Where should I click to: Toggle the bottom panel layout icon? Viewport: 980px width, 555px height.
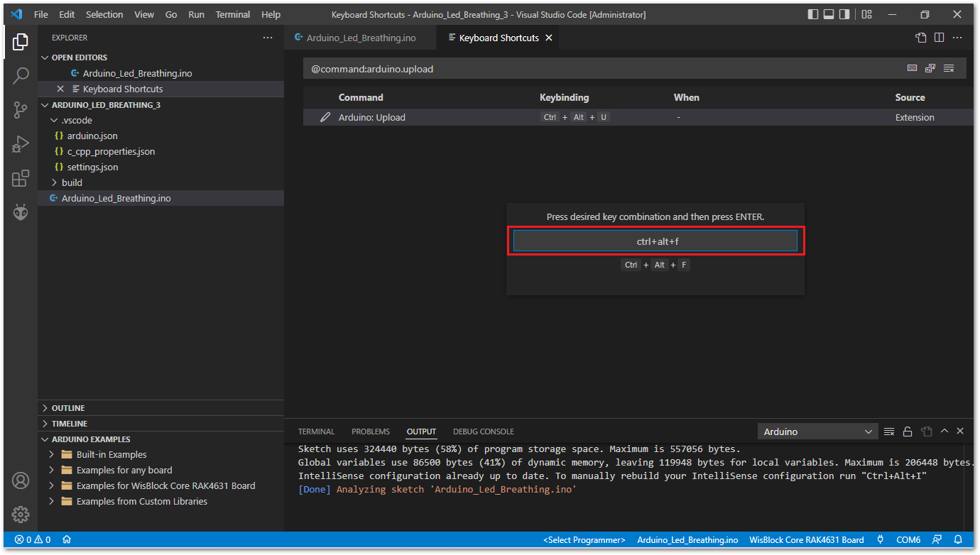pyautogui.click(x=829, y=14)
